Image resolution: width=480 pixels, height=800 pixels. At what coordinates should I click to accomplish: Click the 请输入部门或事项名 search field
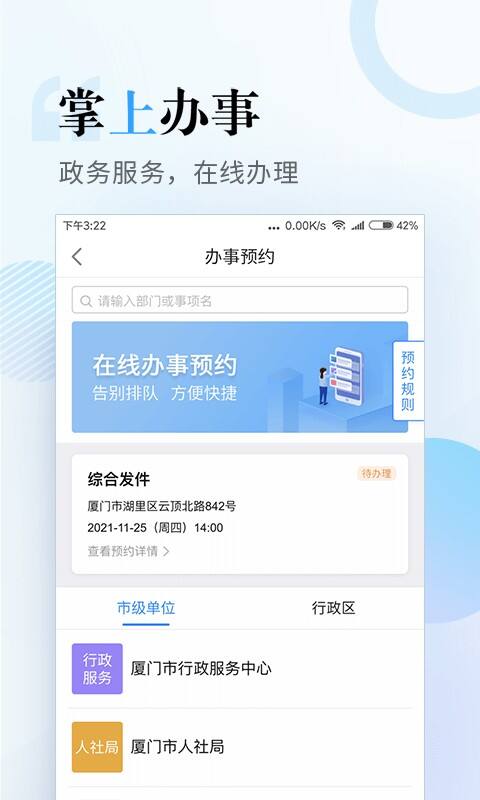[240, 300]
